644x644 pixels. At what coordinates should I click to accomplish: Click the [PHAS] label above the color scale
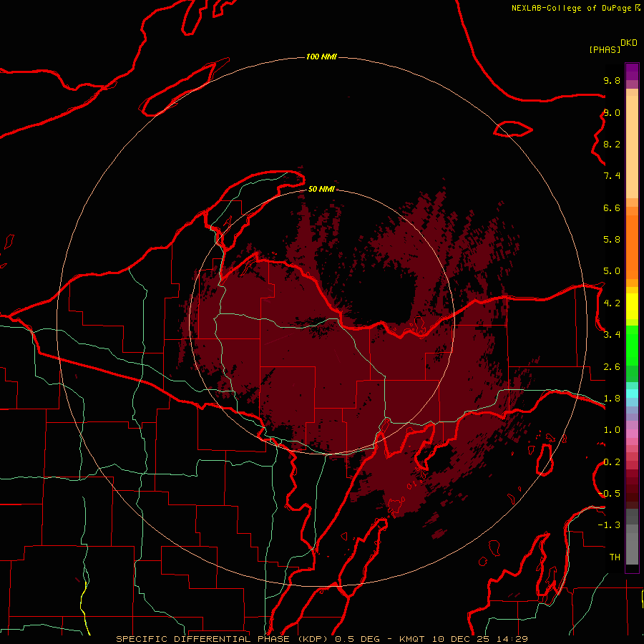[605, 49]
